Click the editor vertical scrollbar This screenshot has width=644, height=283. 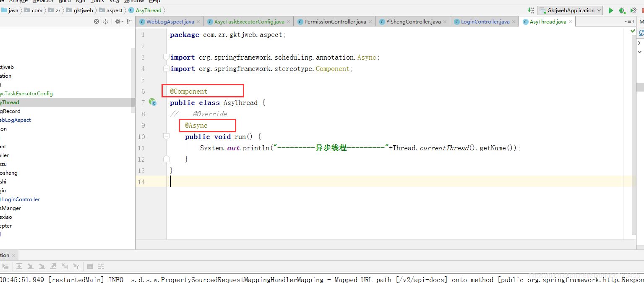point(634,134)
